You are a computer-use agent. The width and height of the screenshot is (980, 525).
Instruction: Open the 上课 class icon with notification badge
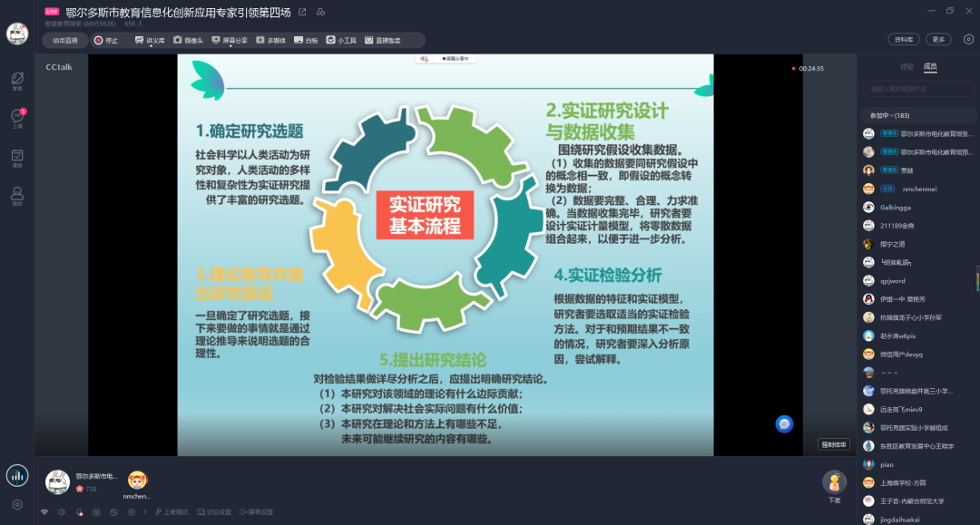pyautogui.click(x=17, y=119)
